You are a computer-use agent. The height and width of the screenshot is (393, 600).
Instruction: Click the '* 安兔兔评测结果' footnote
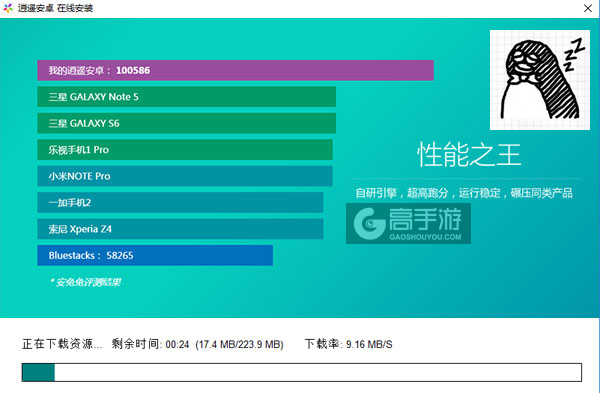point(85,282)
